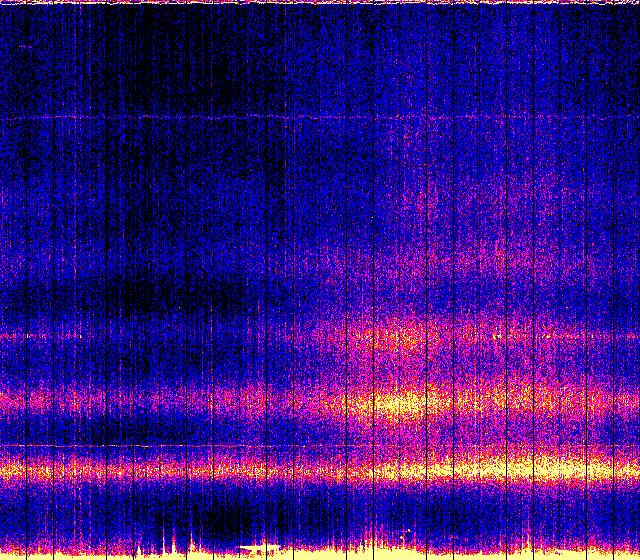This screenshot has height=560, width=640.
Task: Click the white blob at the bottom center
Action: click(x=262, y=549)
